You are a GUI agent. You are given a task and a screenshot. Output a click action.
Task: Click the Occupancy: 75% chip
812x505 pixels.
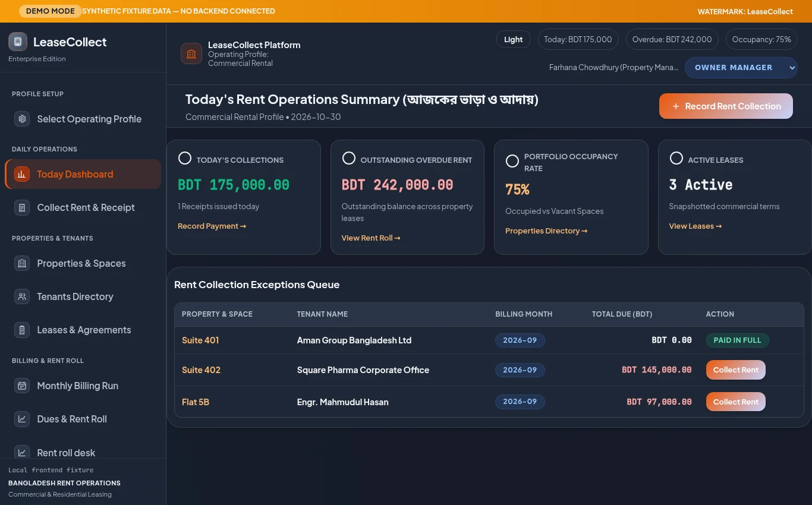click(761, 39)
